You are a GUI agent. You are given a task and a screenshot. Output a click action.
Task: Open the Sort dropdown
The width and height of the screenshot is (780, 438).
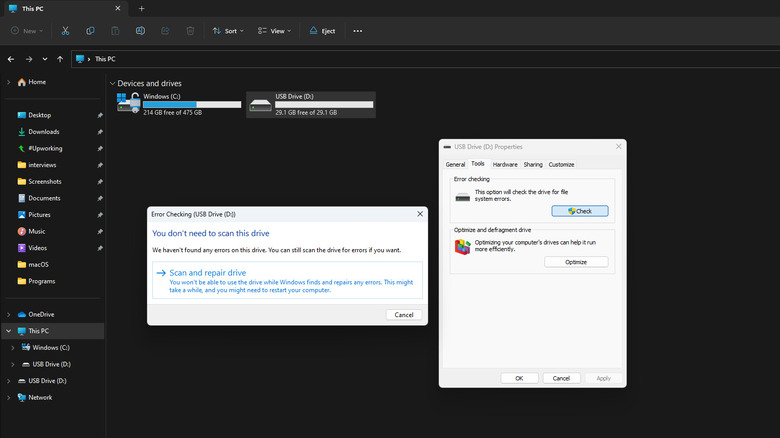tap(230, 31)
